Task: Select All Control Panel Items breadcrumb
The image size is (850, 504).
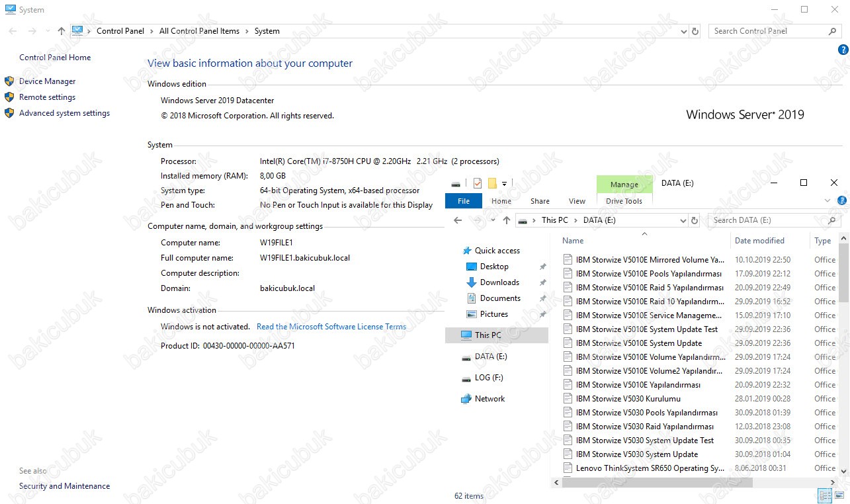Action: [x=199, y=31]
